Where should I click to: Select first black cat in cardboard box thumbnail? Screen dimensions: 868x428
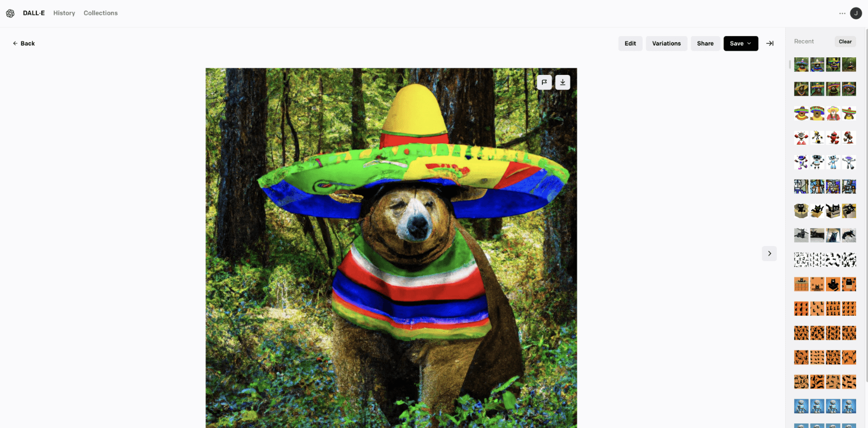801,211
